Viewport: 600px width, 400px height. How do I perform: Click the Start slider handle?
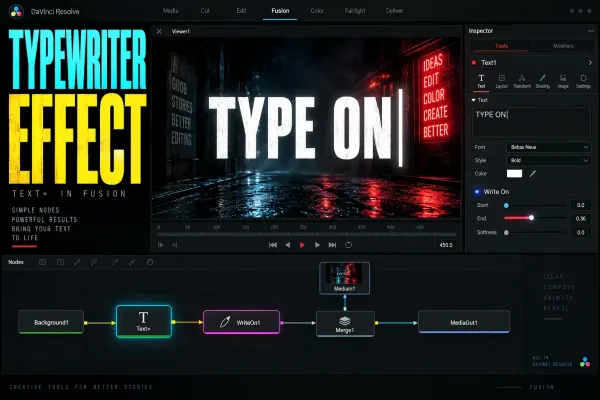[x=506, y=206]
